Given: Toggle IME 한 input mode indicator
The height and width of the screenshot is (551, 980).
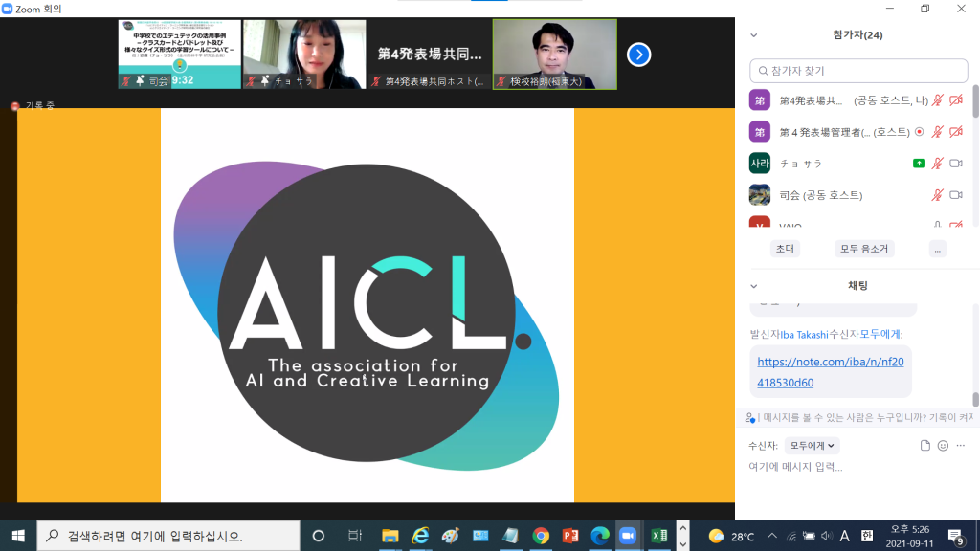Looking at the screenshot, I should (x=867, y=536).
